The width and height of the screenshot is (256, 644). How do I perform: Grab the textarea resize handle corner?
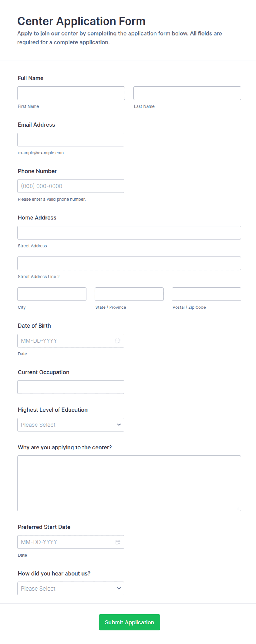coord(238,508)
